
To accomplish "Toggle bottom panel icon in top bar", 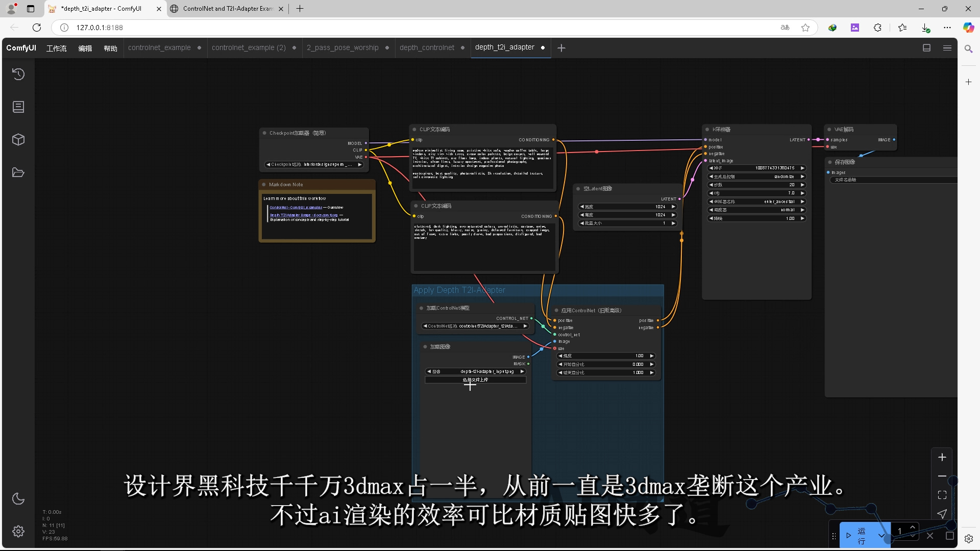I will (x=926, y=48).
